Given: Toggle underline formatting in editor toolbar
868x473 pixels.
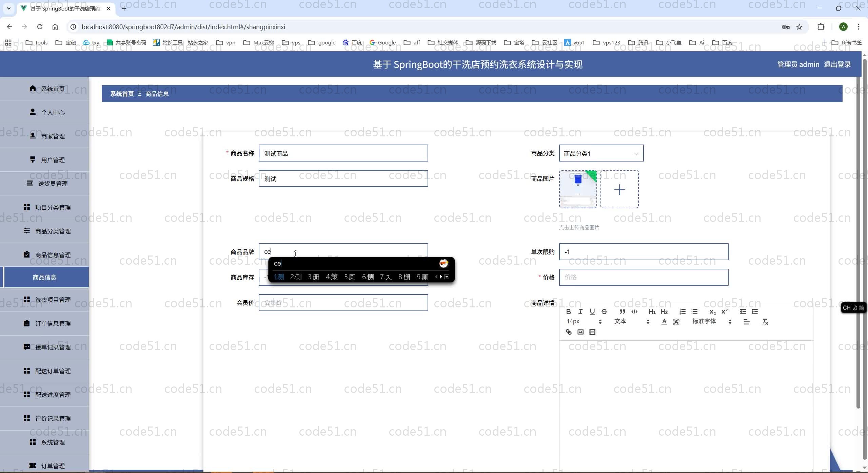Looking at the screenshot, I should [x=592, y=311].
